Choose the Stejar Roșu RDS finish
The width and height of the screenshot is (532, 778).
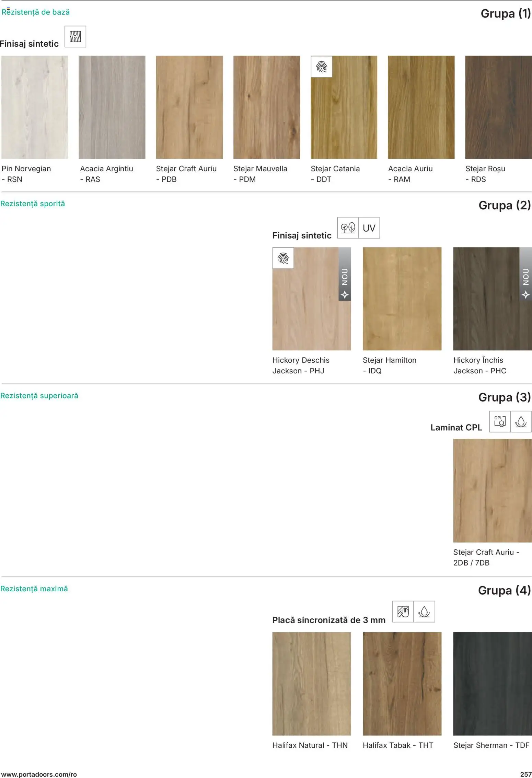498,107
